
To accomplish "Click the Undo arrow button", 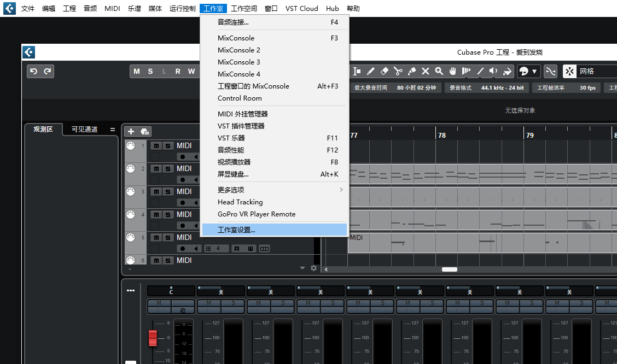I will pos(34,71).
